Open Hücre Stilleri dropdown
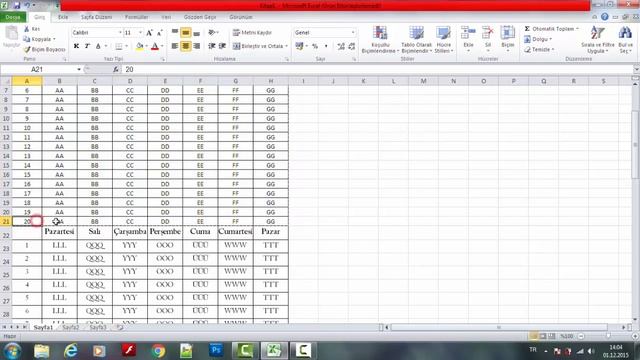640x360 pixels. (x=444, y=39)
